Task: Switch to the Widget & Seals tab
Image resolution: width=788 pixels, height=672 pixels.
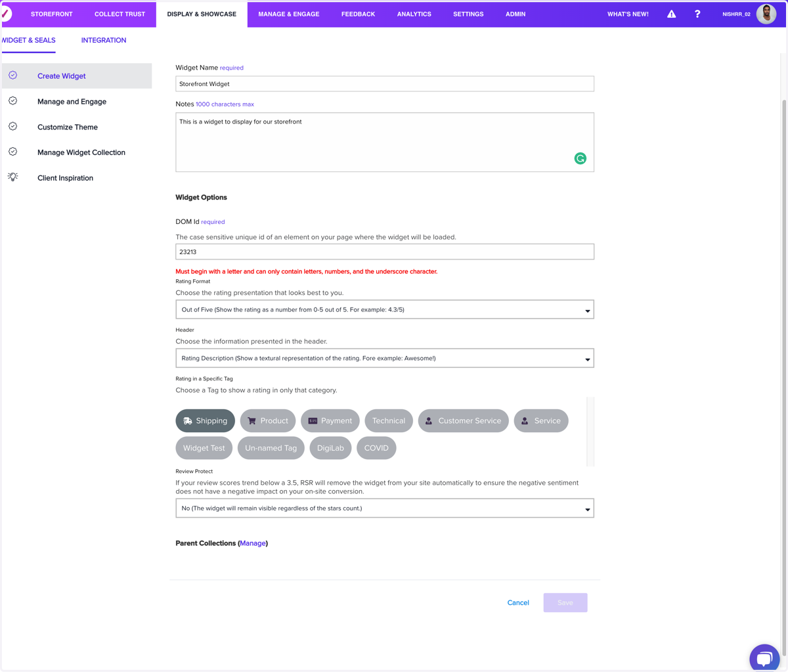Action: pos(28,40)
